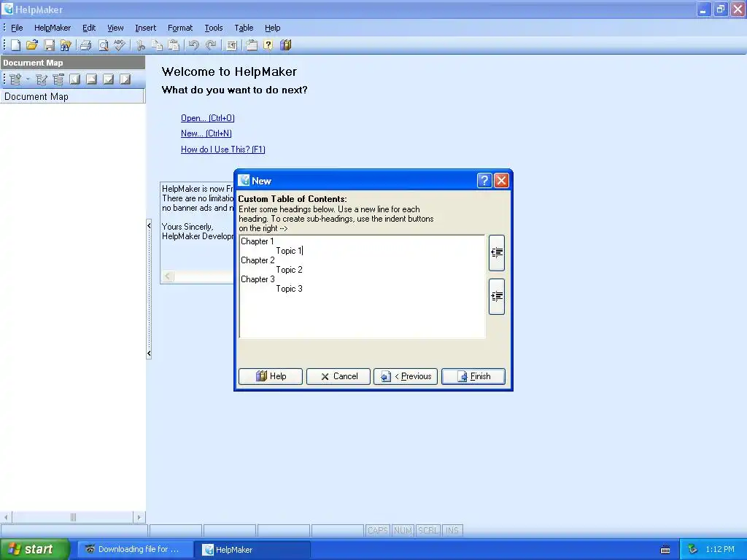Viewport: 747px width, 560px height.
Task: Switch to the Downloading file taskbar window
Action: [x=134, y=550]
